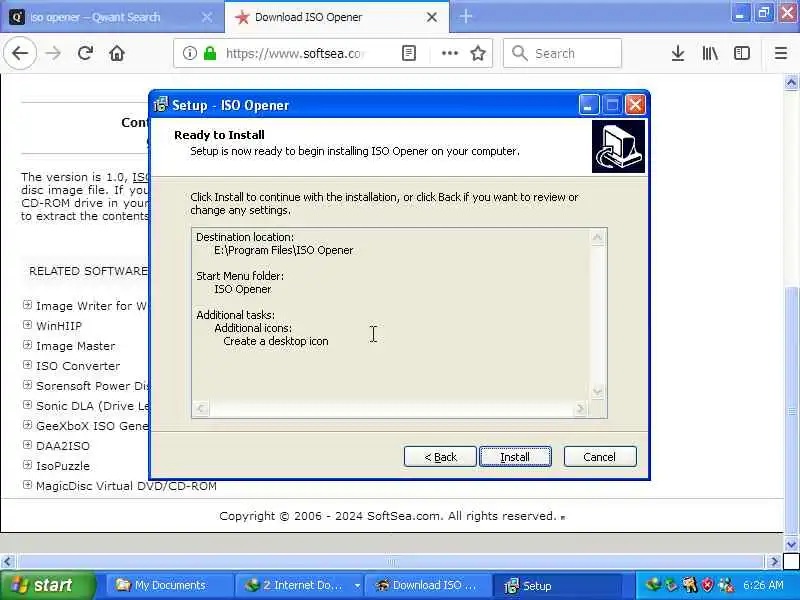800x600 pixels.
Task: Open the IsoPuzzle link
Action: click(x=63, y=466)
